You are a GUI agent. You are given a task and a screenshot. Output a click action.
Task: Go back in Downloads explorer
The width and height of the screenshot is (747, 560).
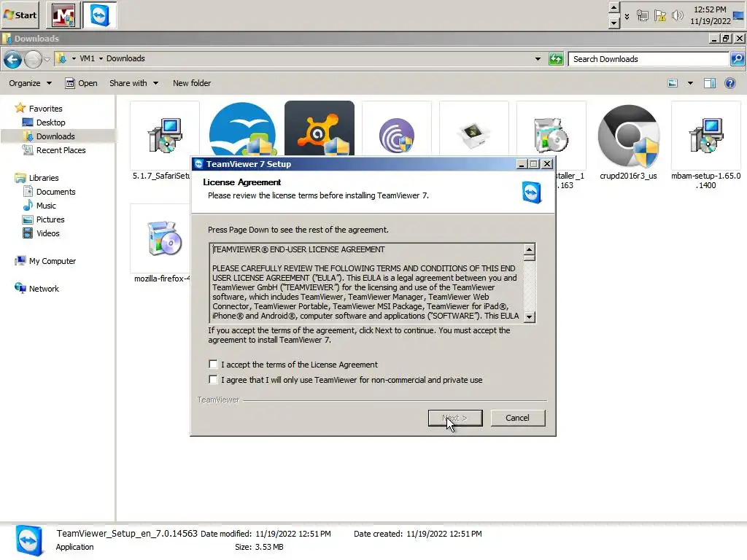click(13, 60)
